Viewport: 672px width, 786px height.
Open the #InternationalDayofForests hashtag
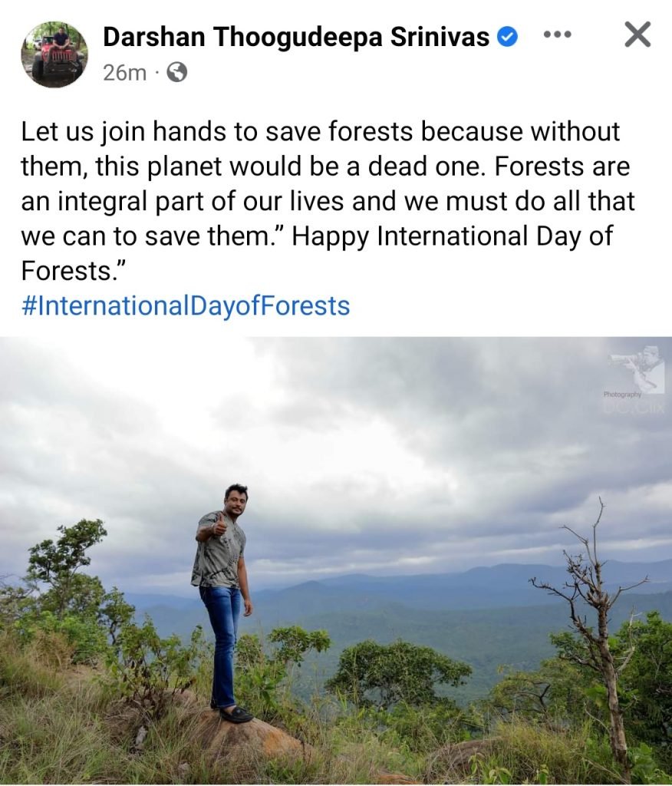[186, 305]
